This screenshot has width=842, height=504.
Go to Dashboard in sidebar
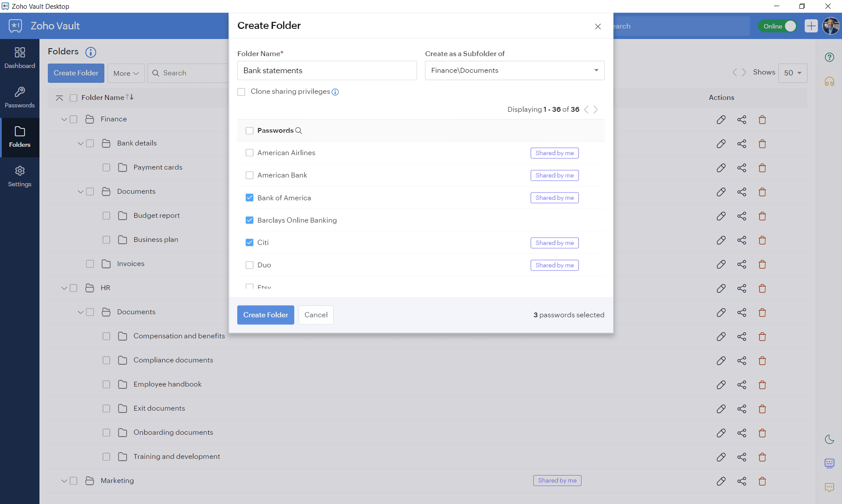[x=20, y=58]
